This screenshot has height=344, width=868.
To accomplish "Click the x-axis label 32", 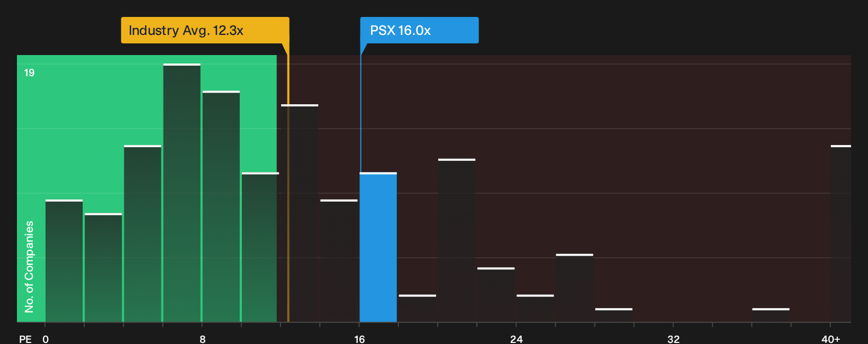I will 673,339.
